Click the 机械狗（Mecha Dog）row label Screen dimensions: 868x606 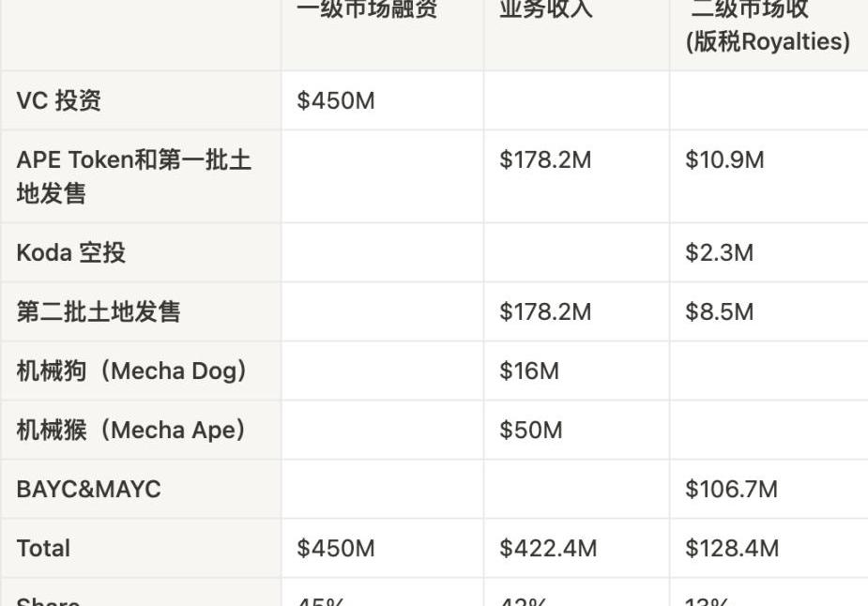[133, 371]
